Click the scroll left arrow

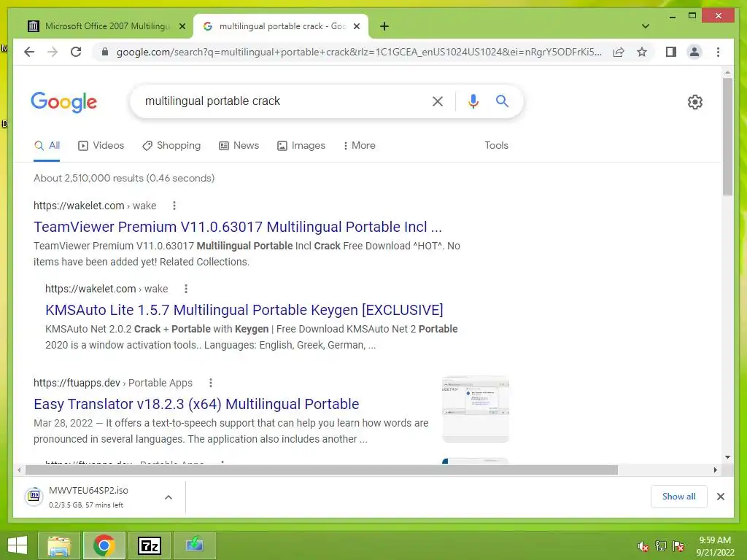point(18,470)
